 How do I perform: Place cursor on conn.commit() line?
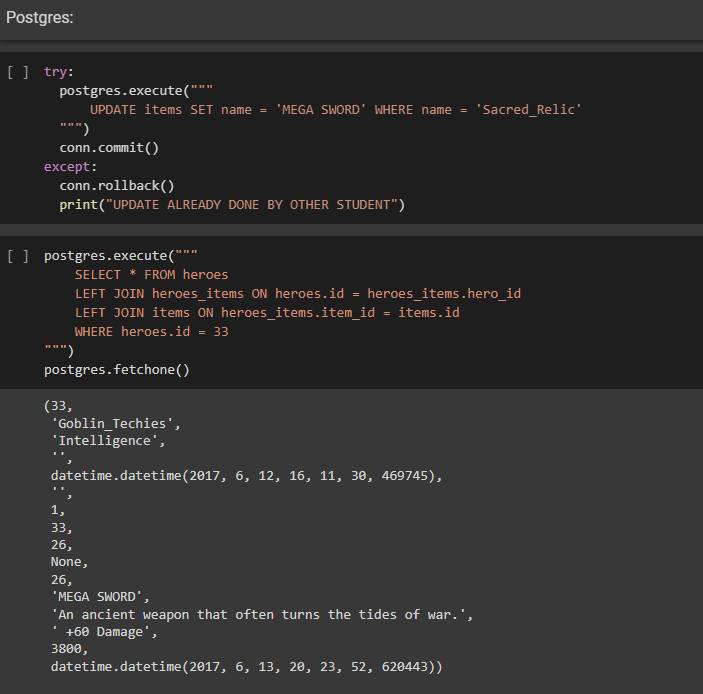pyautogui.click(x=109, y=148)
